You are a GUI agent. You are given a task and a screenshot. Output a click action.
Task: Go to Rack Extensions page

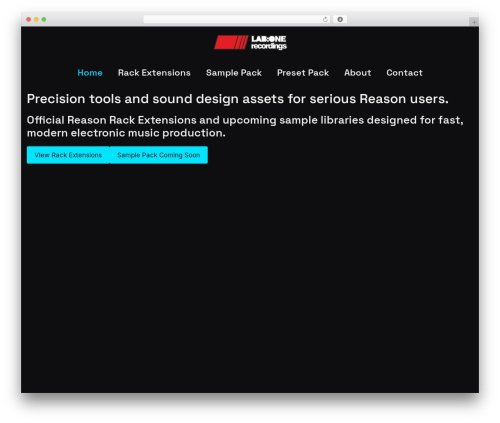[x=154, y=73]
